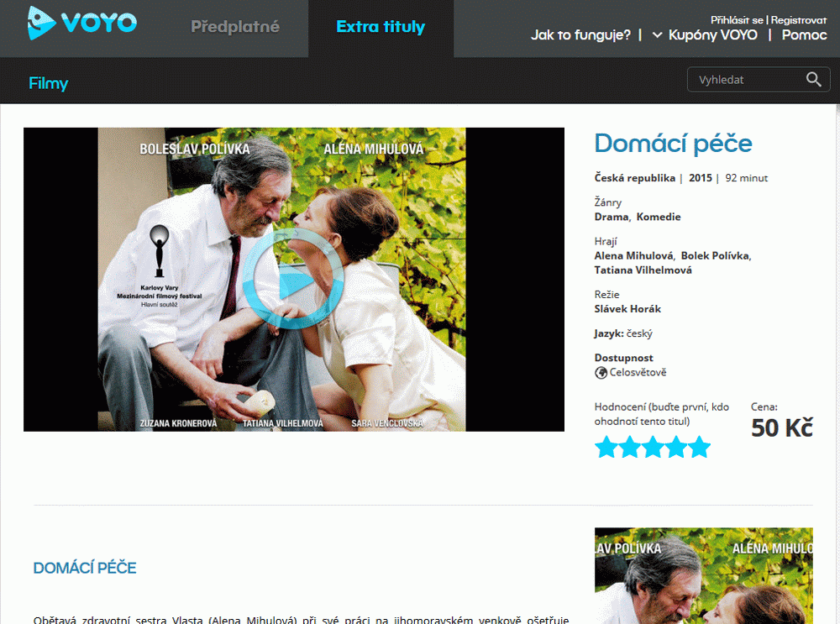840x624 pixels.
Task: Click the DOMÁCÍ PÉČE description heading
Action: coord(85,568)
